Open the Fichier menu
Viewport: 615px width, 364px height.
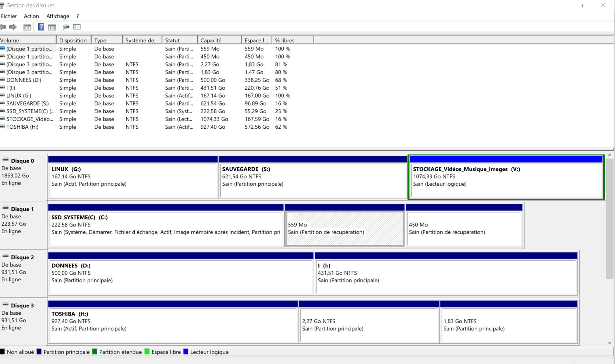click(9, 16)
